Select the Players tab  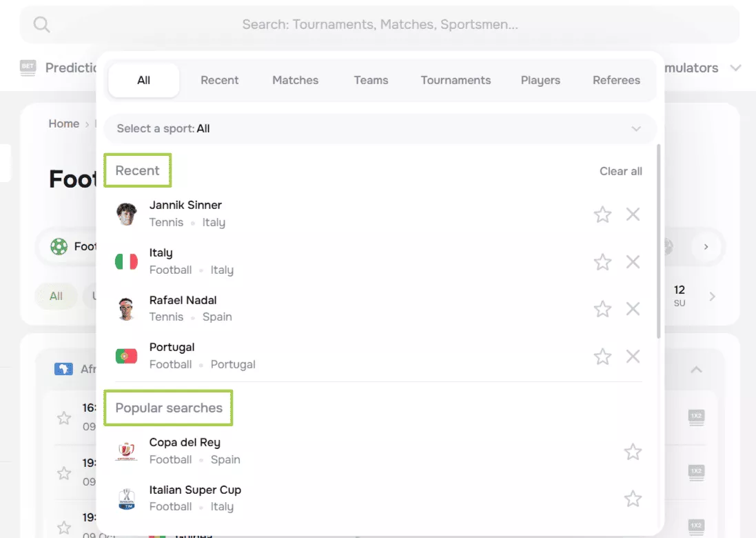(540, 81)
